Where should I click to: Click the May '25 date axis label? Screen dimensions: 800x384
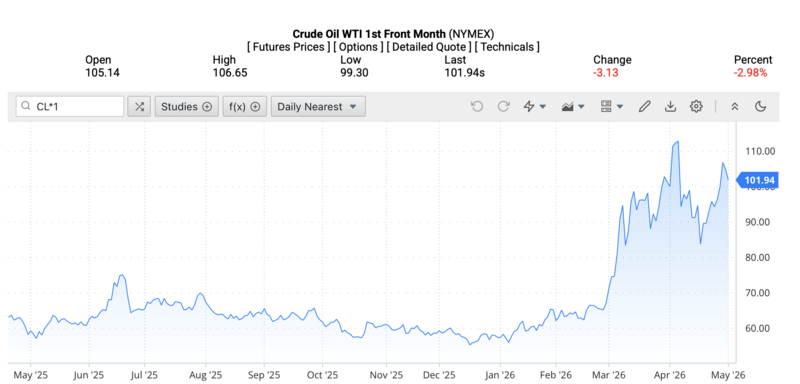[30, 375]
